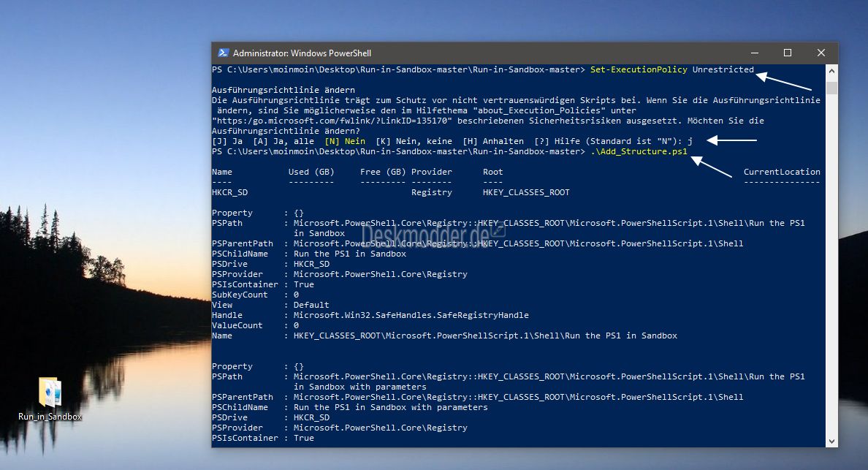Click the 'ValueCount' property label
The image size is (868, 470).
coord(237,325)
